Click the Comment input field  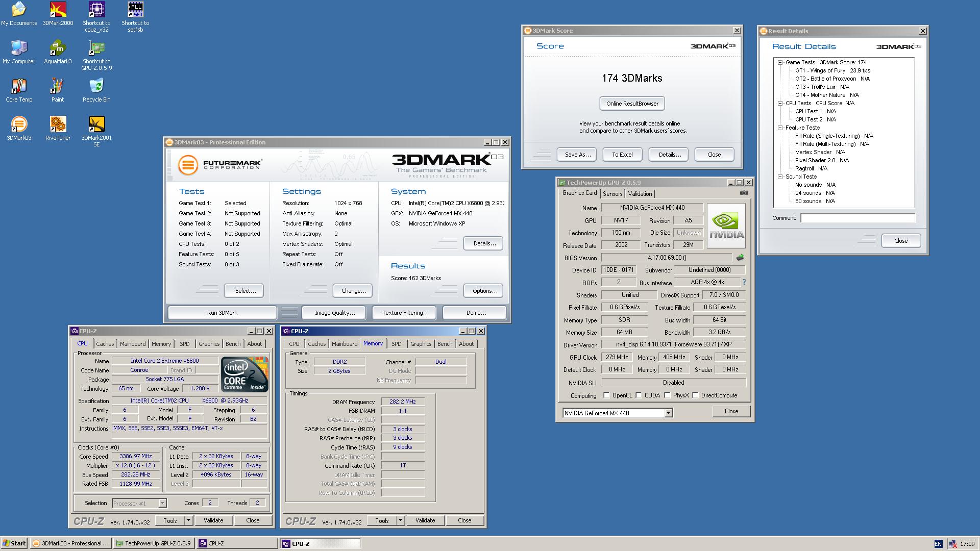(857, 218)
